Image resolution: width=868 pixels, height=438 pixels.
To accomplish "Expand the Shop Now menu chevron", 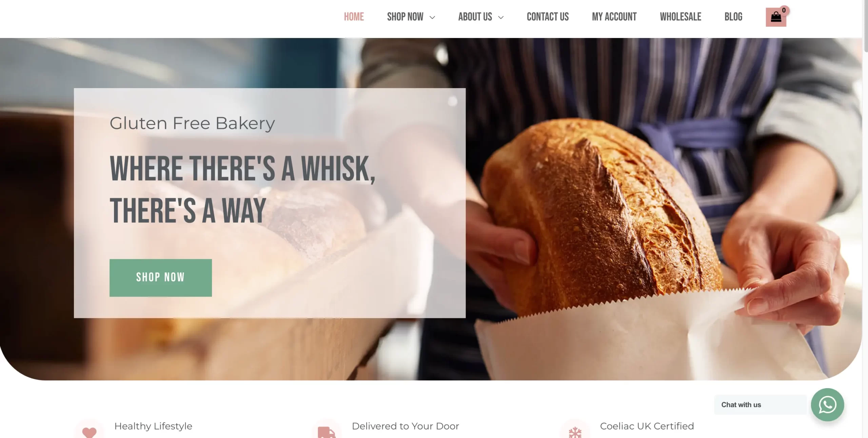I will pos(432,17).
